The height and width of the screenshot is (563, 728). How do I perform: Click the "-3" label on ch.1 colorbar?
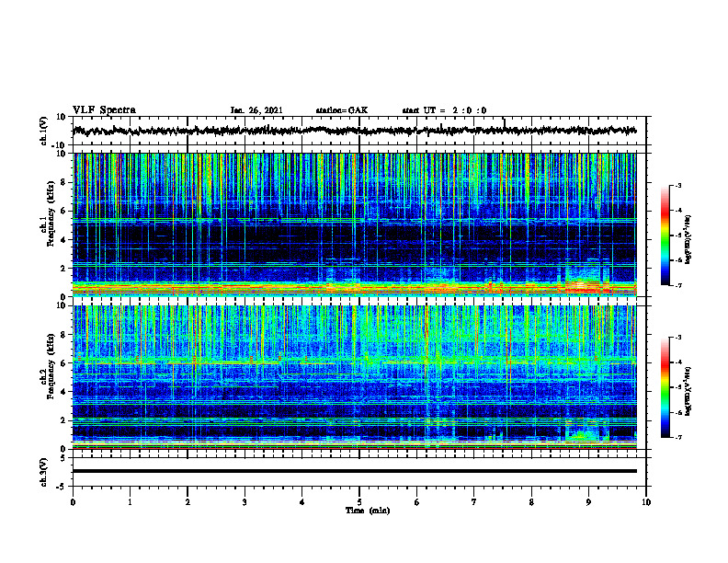[x=677, y=185]
